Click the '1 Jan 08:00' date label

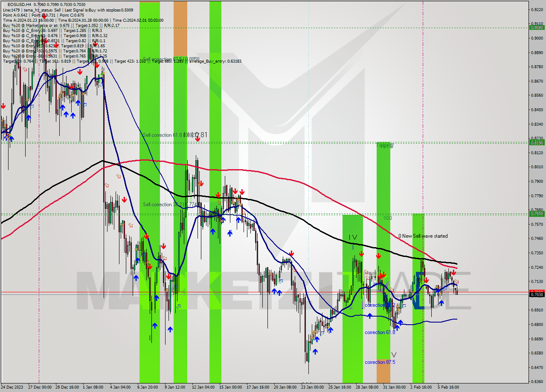[92, 387]
